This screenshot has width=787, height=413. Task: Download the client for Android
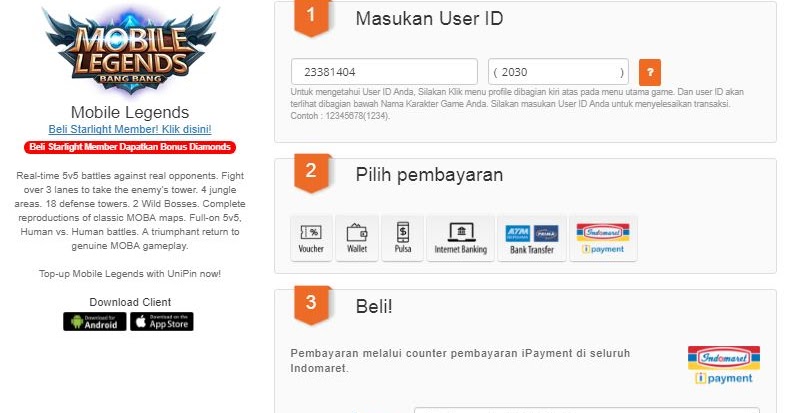coord(95,322)
